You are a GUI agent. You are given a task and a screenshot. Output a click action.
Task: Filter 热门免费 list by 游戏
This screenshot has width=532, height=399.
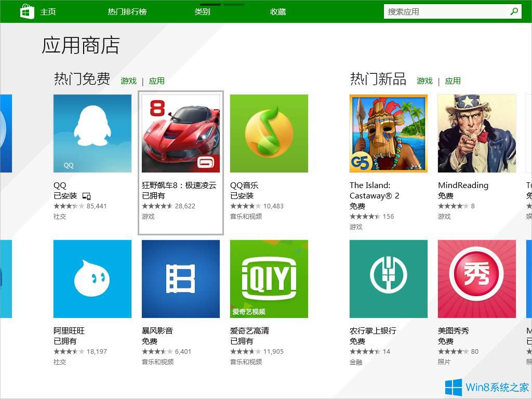point(128,81)
